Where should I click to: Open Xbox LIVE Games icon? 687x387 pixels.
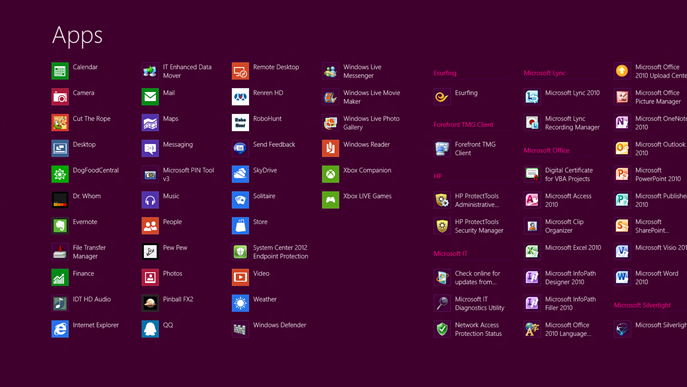click(331, 200)
